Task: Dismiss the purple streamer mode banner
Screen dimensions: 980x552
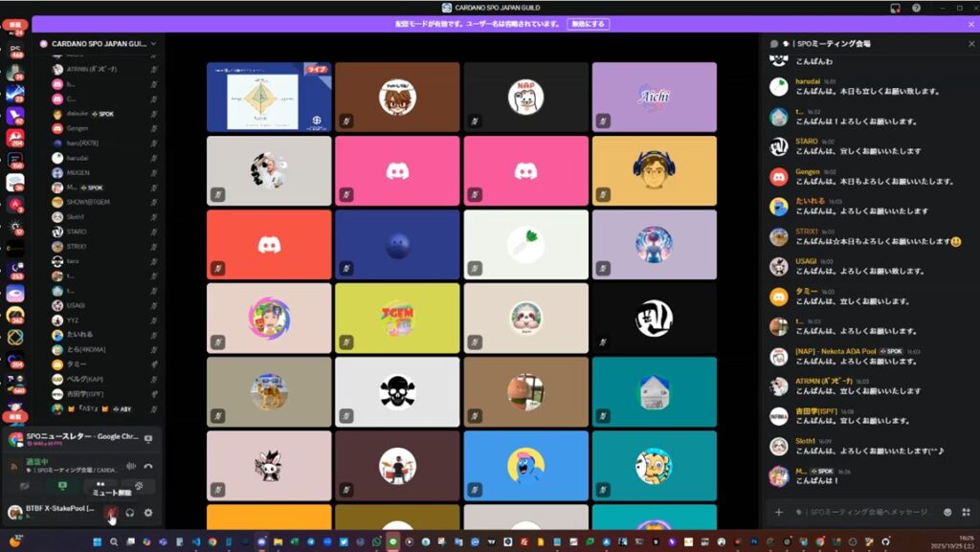Action: coord(970,24)
